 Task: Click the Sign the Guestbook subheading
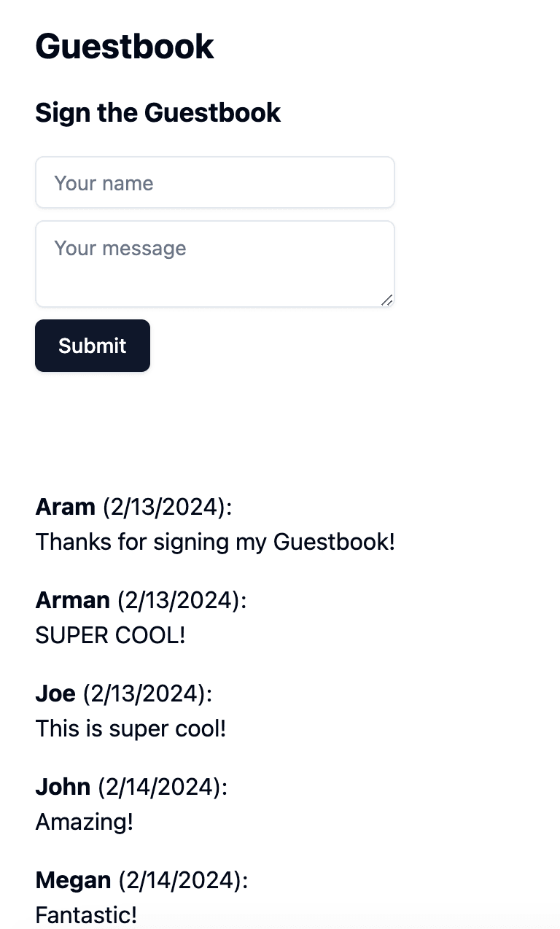[157, 113]
